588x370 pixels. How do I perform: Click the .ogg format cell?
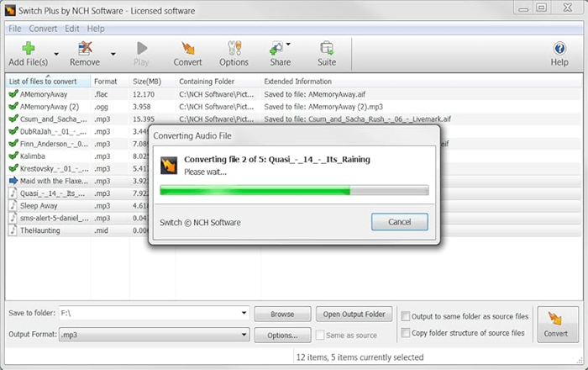(101, 107)
